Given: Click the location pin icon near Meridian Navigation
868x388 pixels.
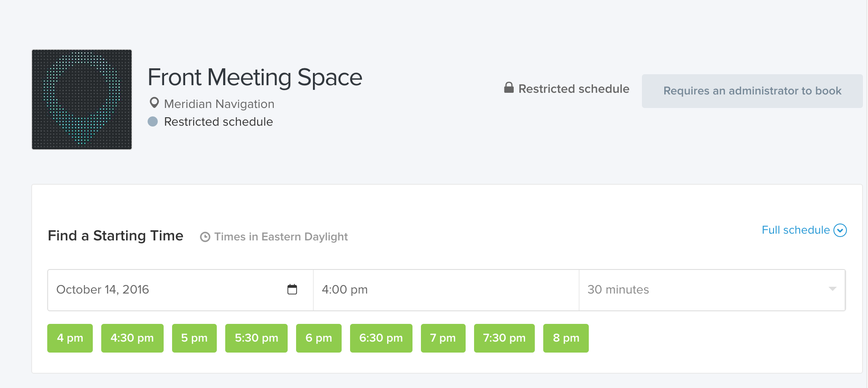Looking at the screenshot, I should point(154,103).
